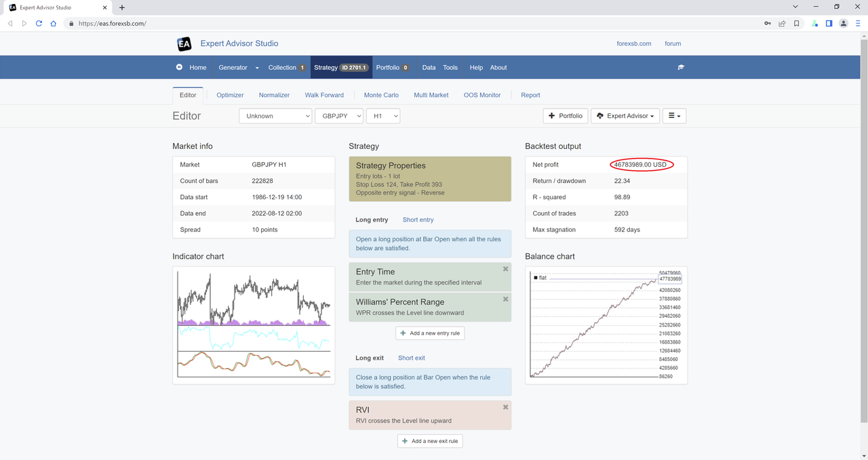Switch to the Report tab
This screenshot has height=460, width=868.
click(530, 96)
